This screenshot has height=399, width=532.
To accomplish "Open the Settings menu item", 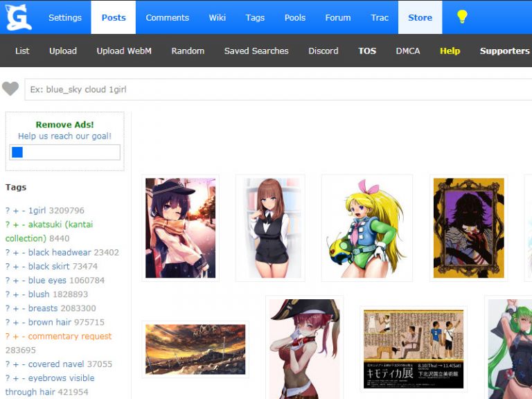I will coord(65,17).
